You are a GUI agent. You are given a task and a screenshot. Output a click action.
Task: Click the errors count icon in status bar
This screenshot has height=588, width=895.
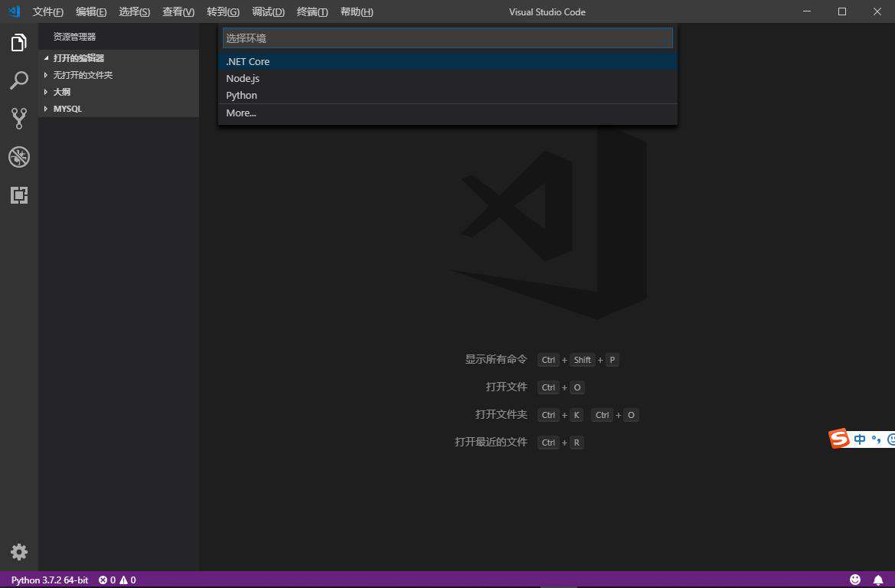pos(103,580)
